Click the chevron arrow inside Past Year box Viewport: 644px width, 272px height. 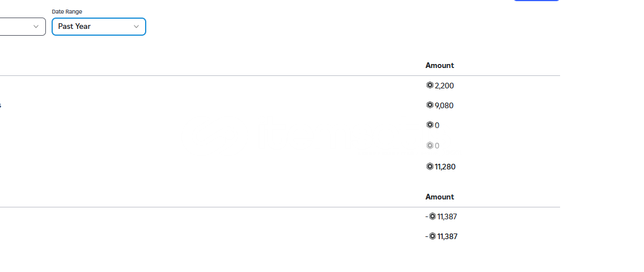(x=137, y=27)
